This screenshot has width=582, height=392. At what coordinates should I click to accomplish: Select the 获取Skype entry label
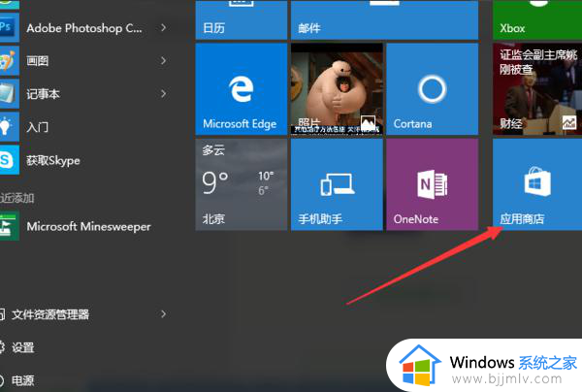[53, 160]
